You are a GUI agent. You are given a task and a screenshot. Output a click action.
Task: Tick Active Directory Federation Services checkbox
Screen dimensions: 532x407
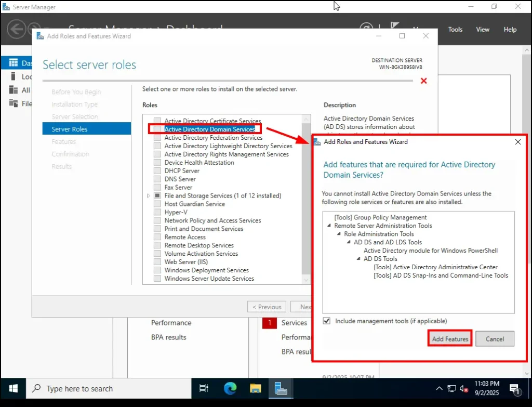pyautogui.click(x=157, y=137)
